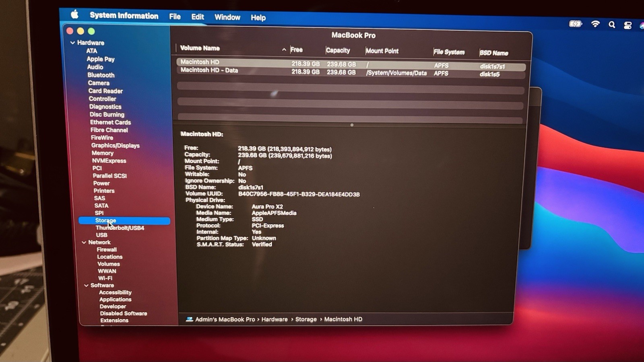Select Disc Burning in the sidebar
Viewport: 644px width, 362px height.
pos(107,115)
